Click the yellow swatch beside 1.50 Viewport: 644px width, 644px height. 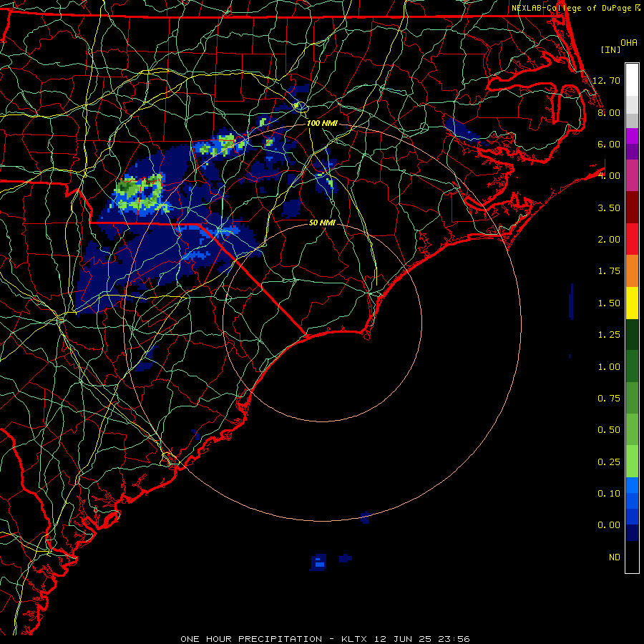(x=632, y=303)
